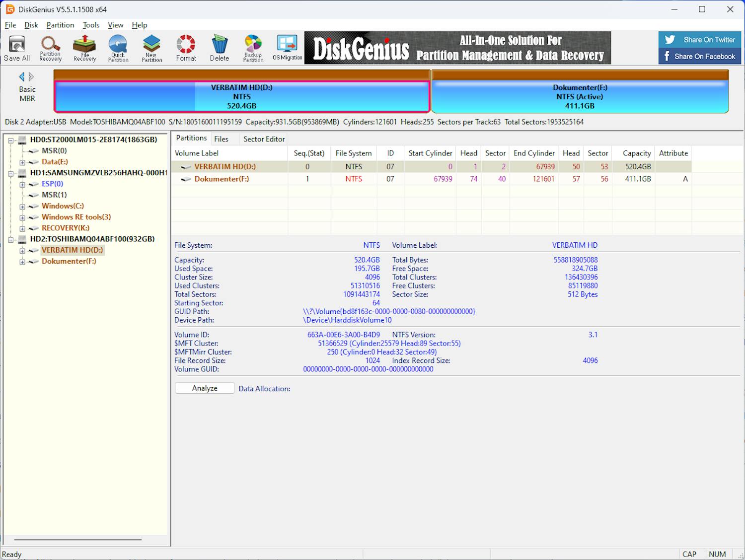This screenshot has height=560, width=745.
Task: Switch to the Sector Editor tab
Action: pos(264,139)
